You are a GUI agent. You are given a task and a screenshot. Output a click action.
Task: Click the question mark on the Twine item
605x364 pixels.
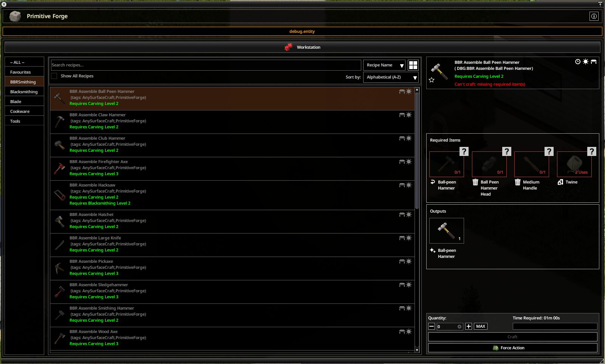pos(592,151)
